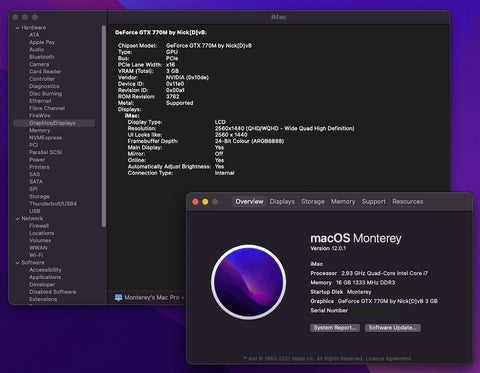Open the Licence Agreement link
The height and width of the screenshot is (373, 480).
(x=388, y=359)
